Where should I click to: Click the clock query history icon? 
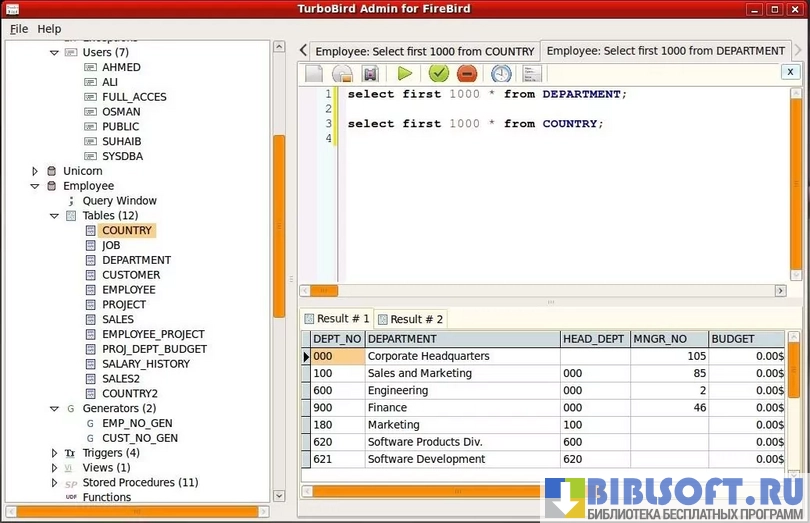coord(501,73)
